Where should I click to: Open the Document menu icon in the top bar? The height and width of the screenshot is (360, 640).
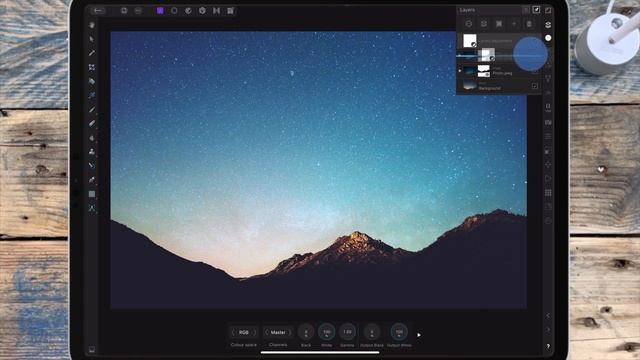coord(124,11)
